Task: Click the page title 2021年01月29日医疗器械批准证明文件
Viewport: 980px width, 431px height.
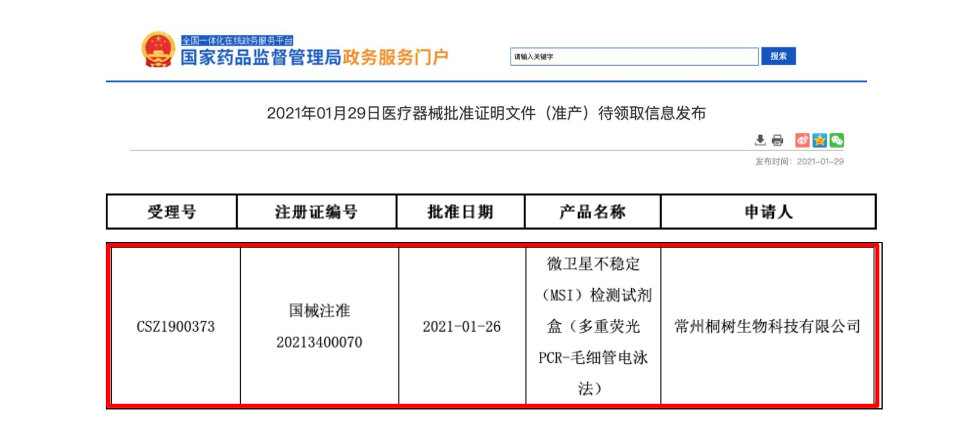Action: point(486,113)
